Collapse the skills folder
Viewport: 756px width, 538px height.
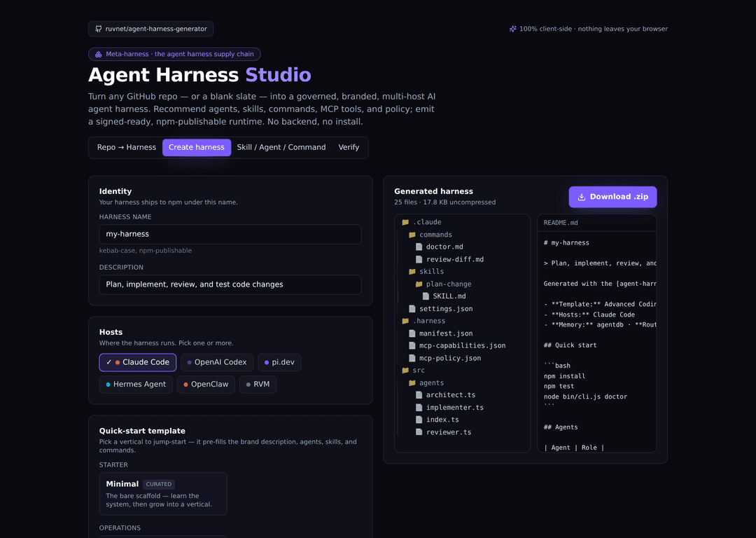pos(426,272)
